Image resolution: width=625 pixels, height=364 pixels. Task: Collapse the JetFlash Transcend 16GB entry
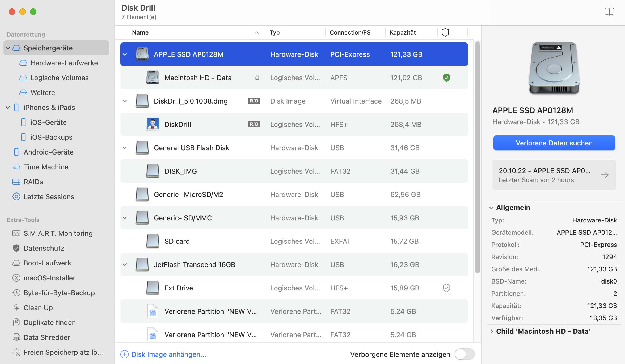(x=125, y=264)
